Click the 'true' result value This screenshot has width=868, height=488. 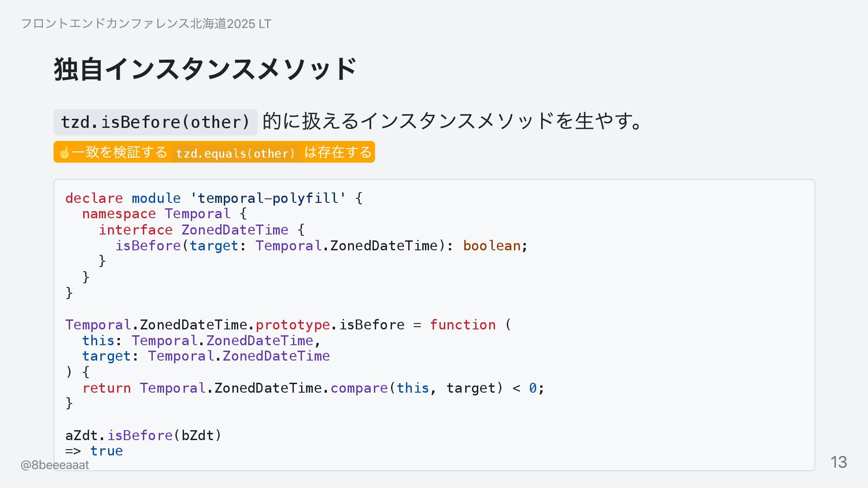106,451
